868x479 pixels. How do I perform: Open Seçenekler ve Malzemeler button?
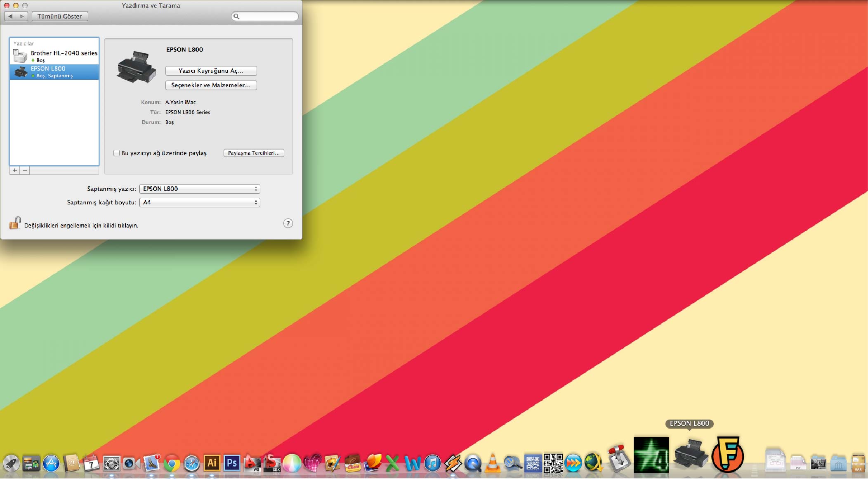[x=211, y=85]
